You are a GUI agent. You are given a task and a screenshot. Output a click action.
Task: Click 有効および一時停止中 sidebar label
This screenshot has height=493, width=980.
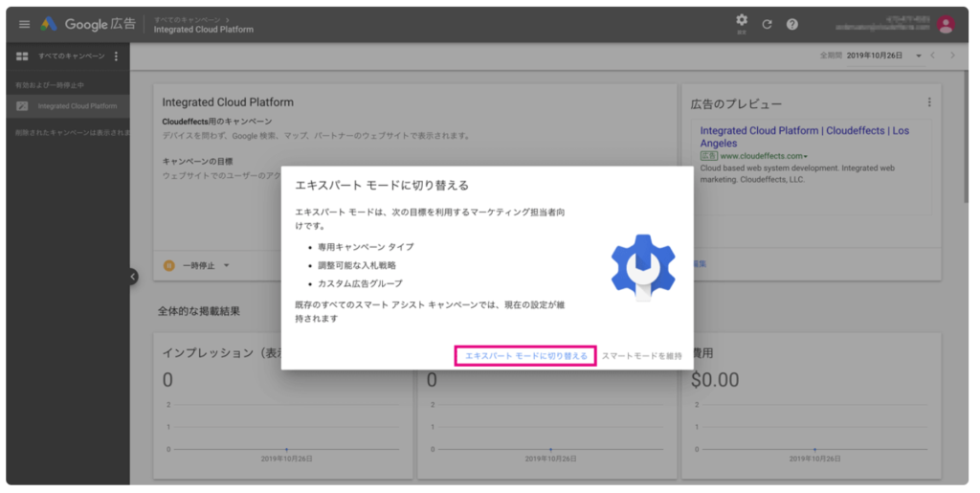click(x=50, y=85)
